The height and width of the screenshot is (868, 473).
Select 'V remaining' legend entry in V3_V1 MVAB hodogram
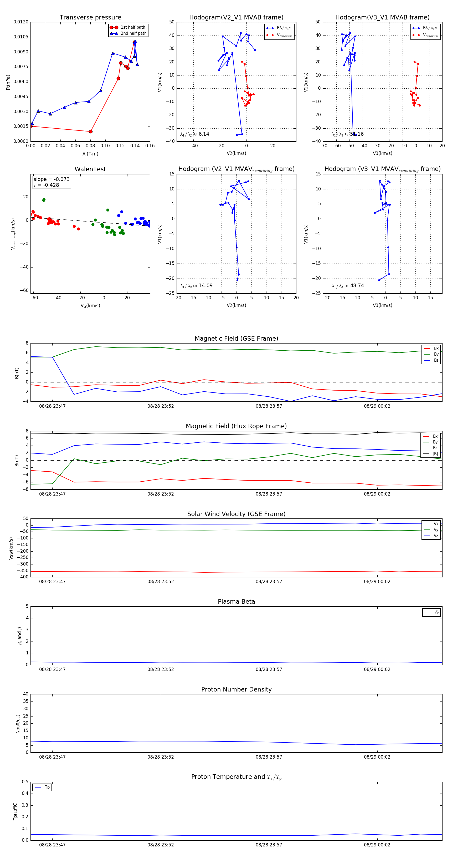click(x=425, y=35)
